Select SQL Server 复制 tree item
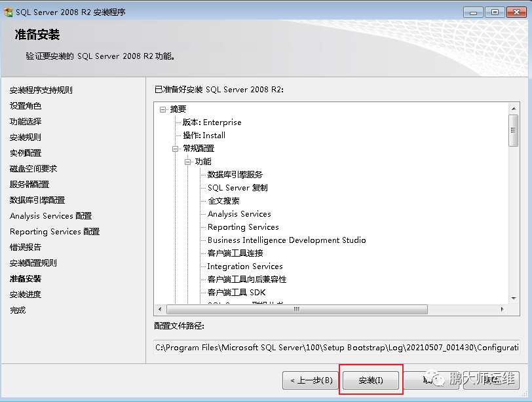The height and width of the screenshot is (402, 532). (237, 188)
